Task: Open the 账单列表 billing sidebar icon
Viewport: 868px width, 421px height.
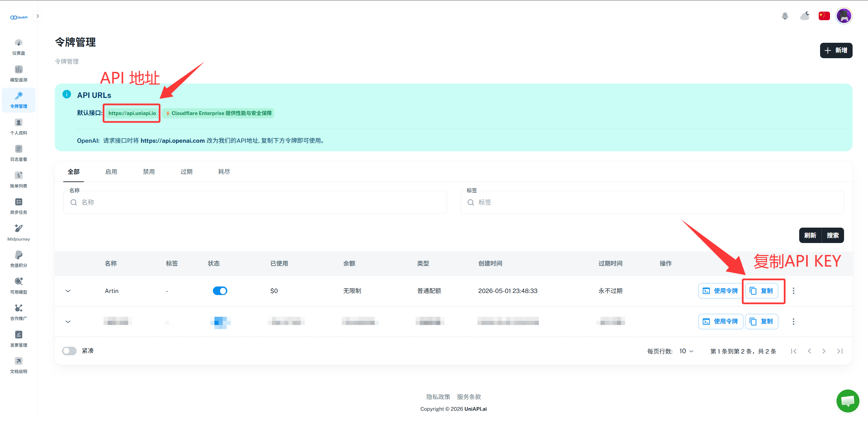Action: click(18, 176)
